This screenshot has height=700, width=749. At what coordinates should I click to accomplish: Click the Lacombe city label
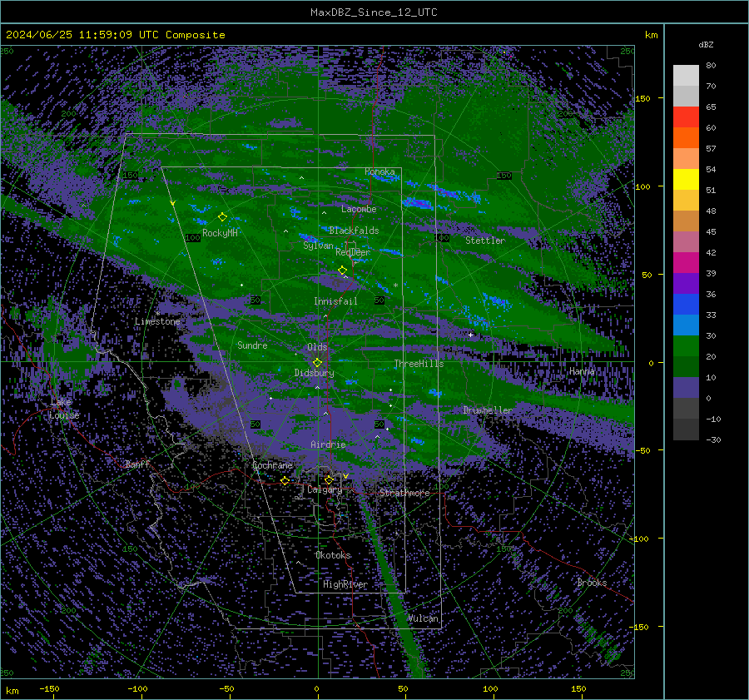[359, 209]
